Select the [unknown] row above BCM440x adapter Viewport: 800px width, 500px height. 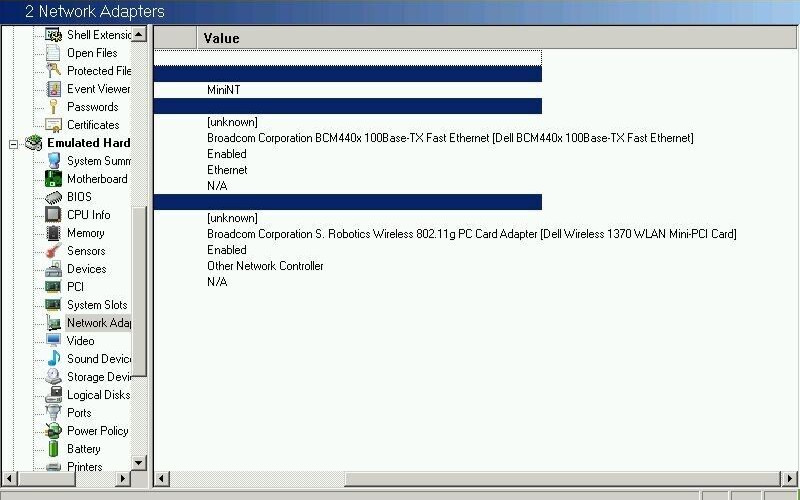tap(232, 122)
